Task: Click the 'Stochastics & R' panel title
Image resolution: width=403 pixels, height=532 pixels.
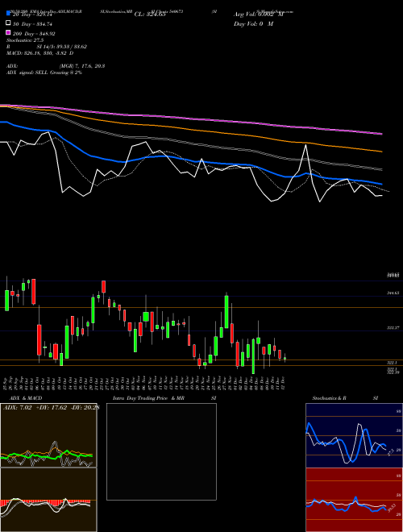Action: coord(329,398)
